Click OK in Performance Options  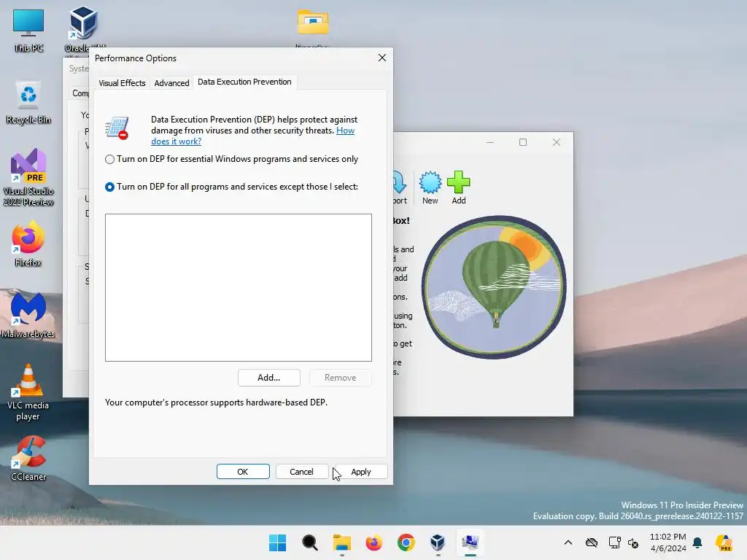click(x=243, y=472)
